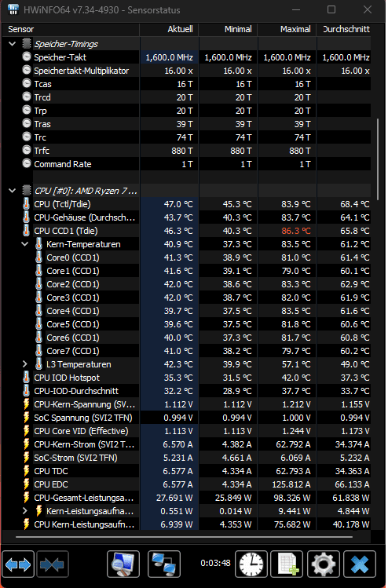Viewport: 388px width, 588px height.
Task: Select the Tras row label
Action: [x=42, y=124]
